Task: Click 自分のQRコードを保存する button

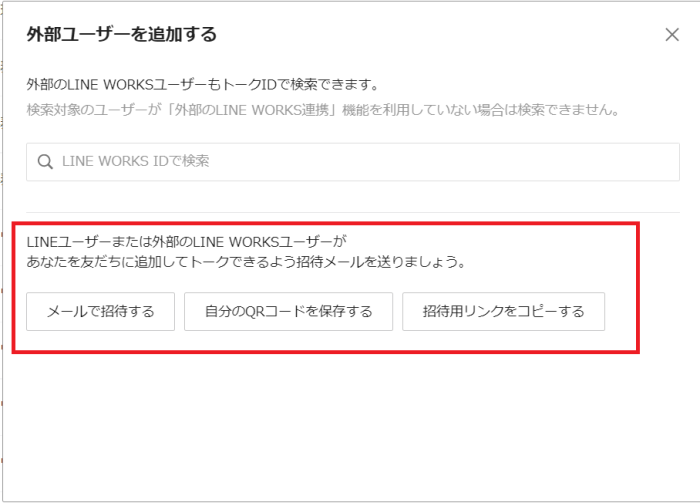Action: [x=288, y=312]
